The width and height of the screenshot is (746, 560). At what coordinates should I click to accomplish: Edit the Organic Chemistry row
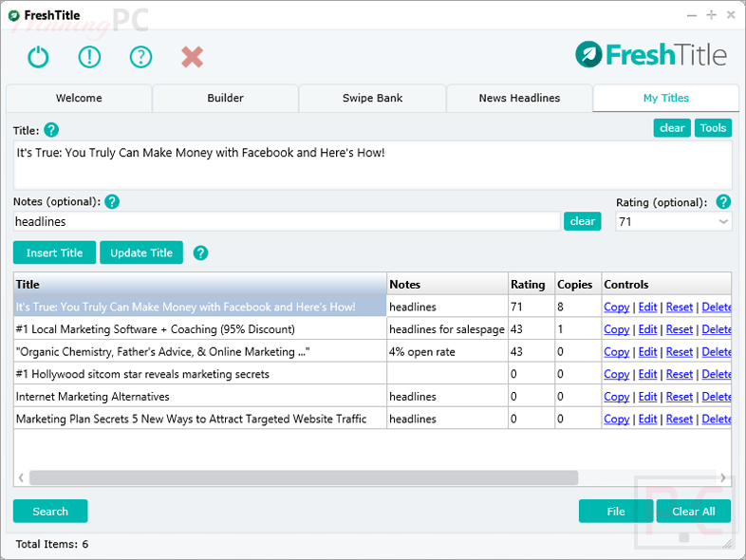[647, 352]
